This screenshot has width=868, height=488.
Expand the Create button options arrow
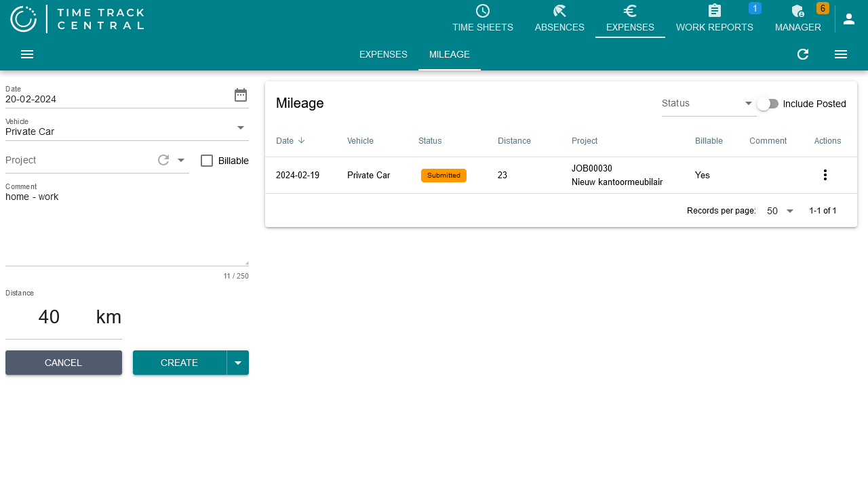pyautogui.click(x=238, y=363)
